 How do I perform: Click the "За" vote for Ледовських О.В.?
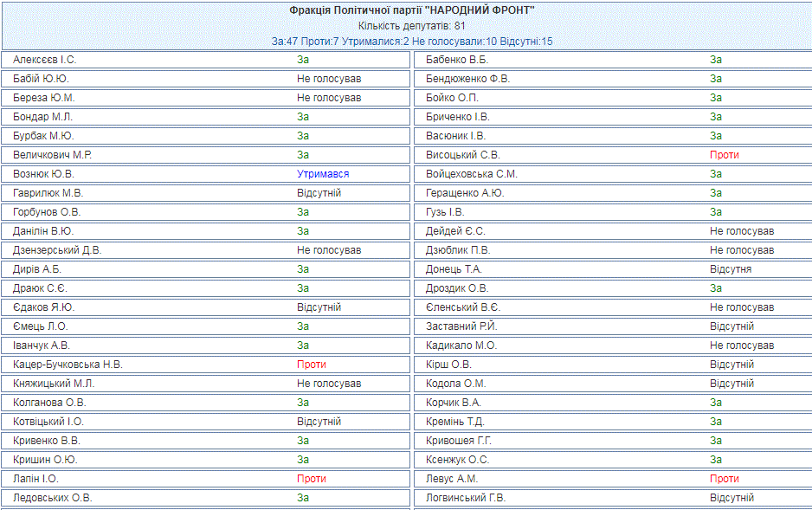[x=303, y=498]
